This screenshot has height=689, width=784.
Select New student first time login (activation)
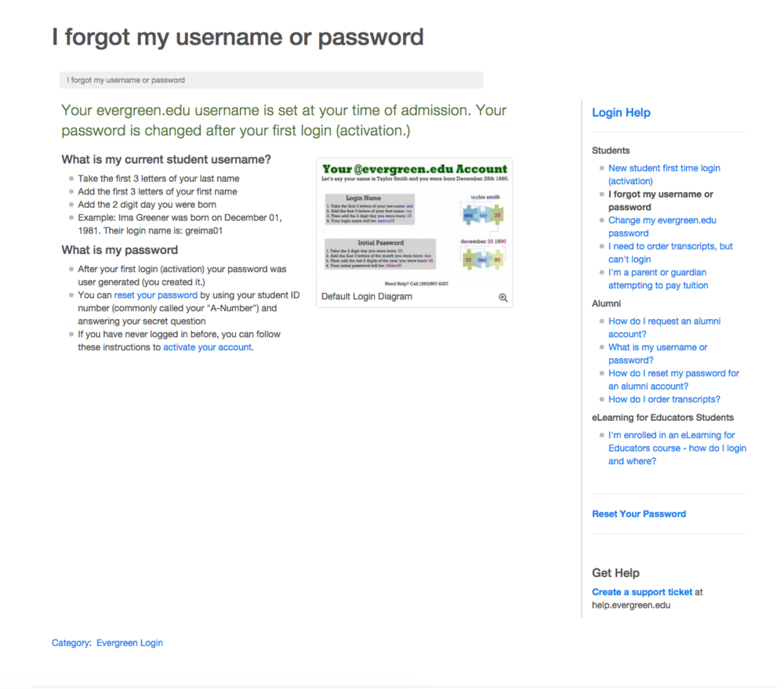tap(664, 174)
